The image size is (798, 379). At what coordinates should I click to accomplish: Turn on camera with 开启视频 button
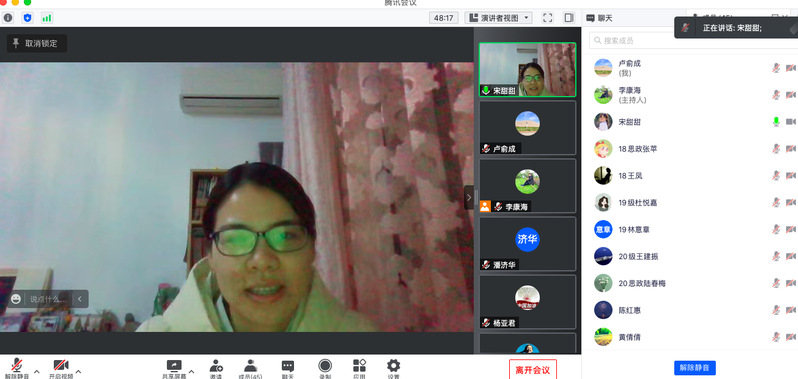click(61, 368)
